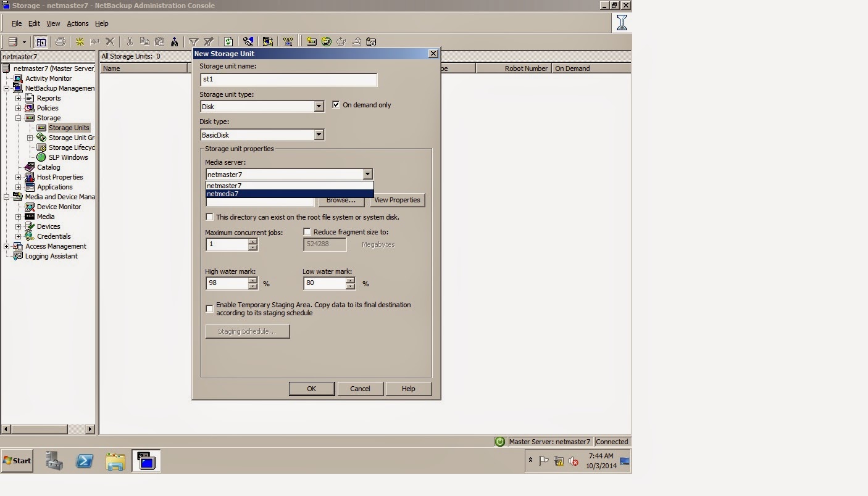Open the Storage unit type dropdown

[x=319, y=106]
